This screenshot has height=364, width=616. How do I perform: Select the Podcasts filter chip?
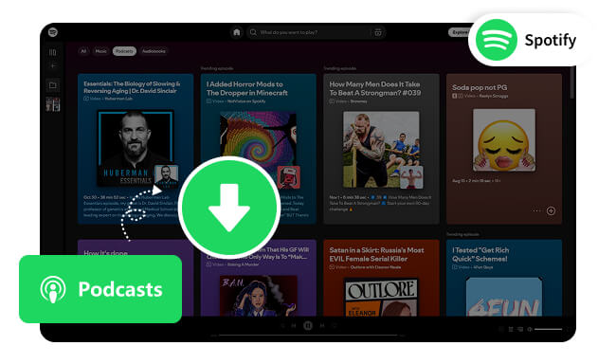[124, 51]
